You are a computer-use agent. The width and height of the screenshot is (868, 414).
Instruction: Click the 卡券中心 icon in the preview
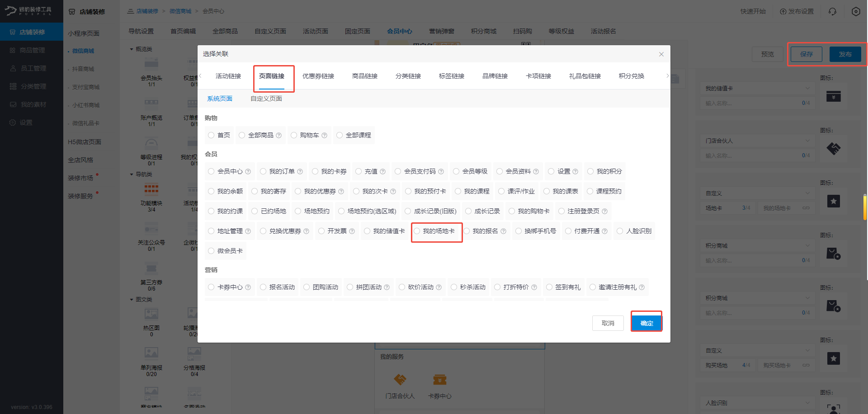439,380
